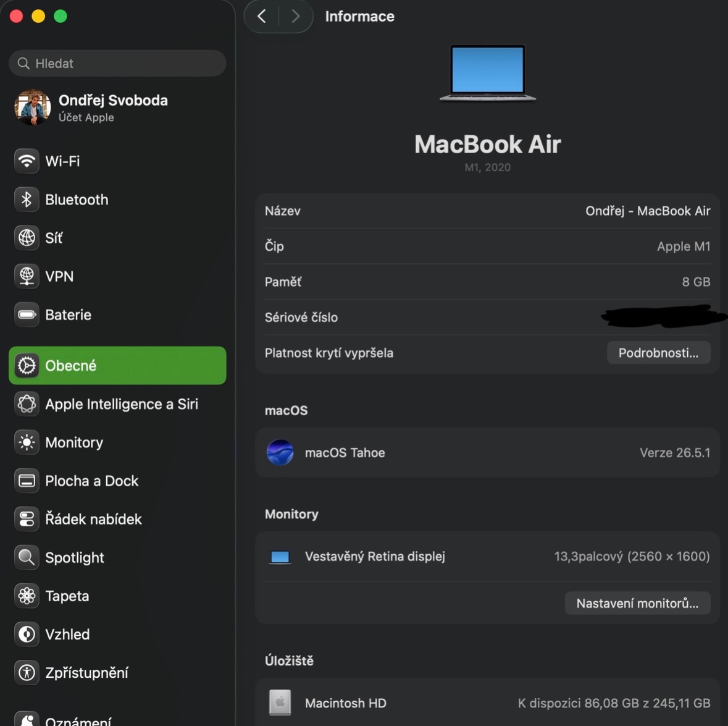Open the Tapeta flower icon
Screen dimensions: 728x726
click(x=27, y=596)
